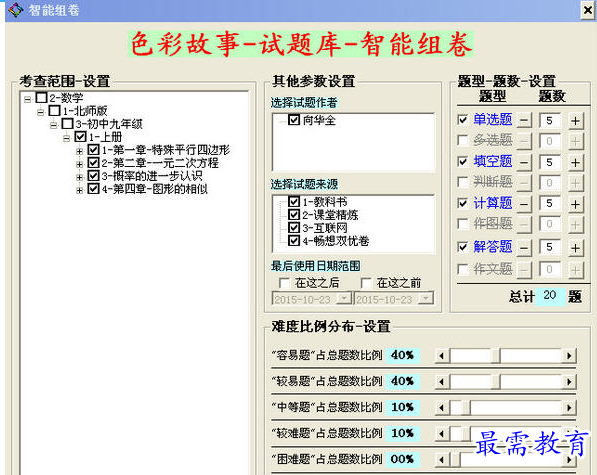Viewport: 597px width, 475px height.
Task: Collapse the 3-初中九年级 tree node
Action: 53,125
